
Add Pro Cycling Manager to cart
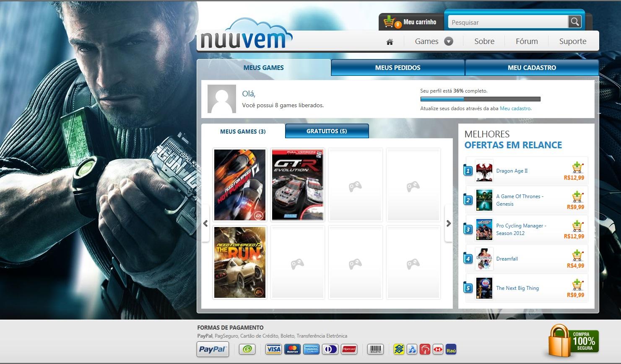point(578,226)
